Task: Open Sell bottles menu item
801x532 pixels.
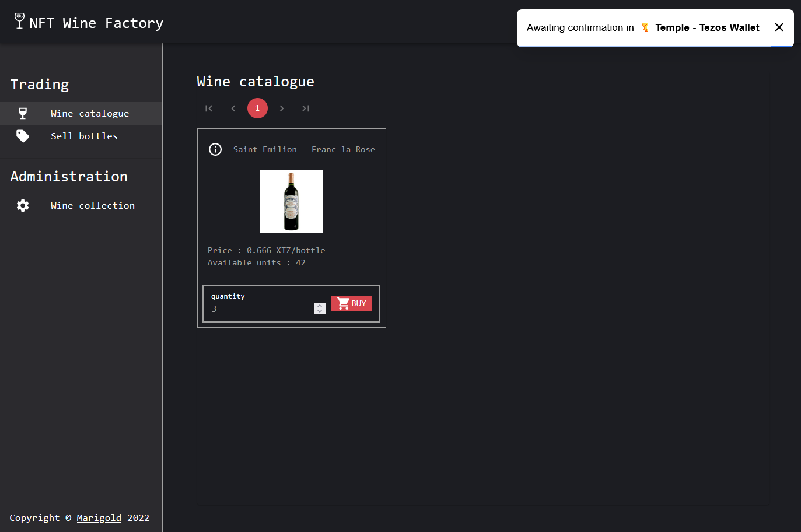Action: click(x=84, y=136)
